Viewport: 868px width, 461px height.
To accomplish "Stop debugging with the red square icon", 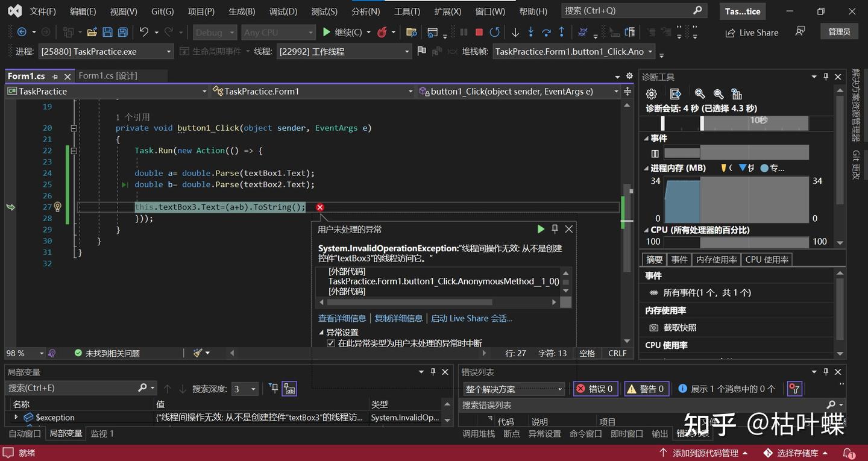I will (x=479, y=33).
